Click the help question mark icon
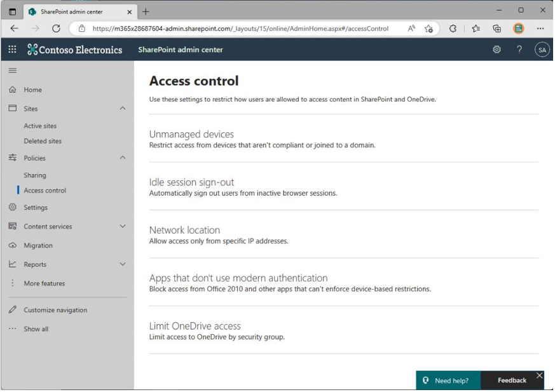The width and height of the screenshot is (555, 392). (519, 50)
